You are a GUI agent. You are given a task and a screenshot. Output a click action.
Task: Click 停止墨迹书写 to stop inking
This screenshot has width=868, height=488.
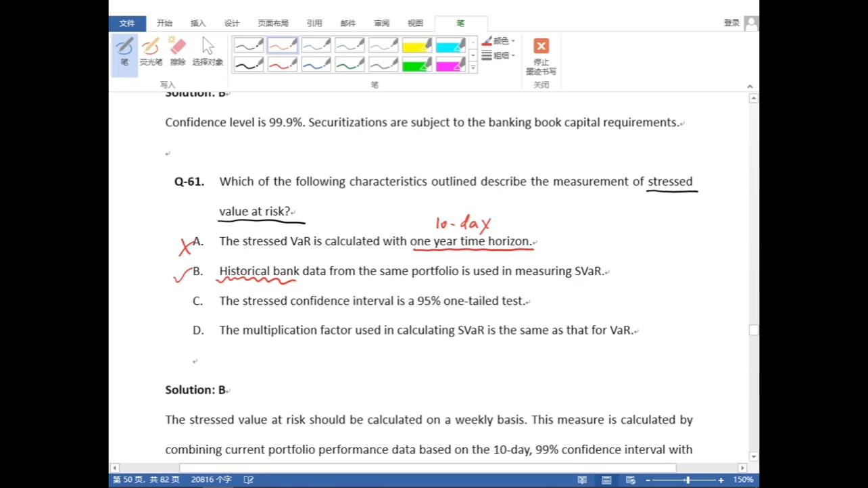(541, 56)
